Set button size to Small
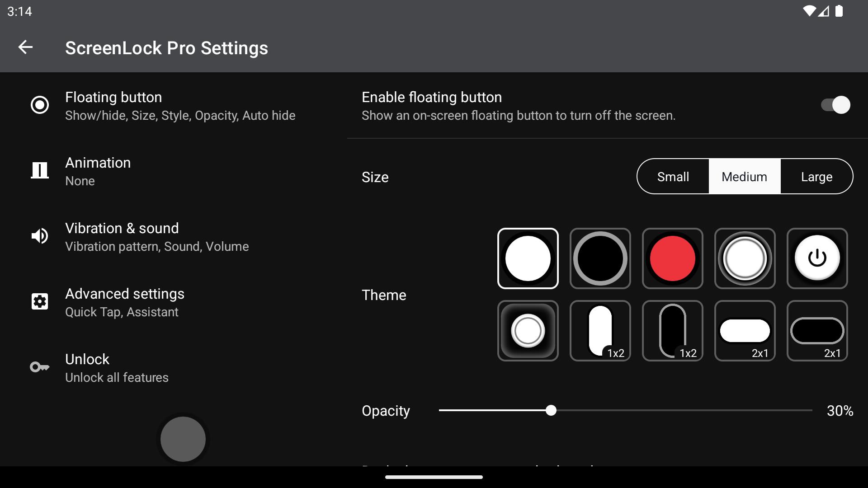Screen dimensions: 868x488 [673, 177]
